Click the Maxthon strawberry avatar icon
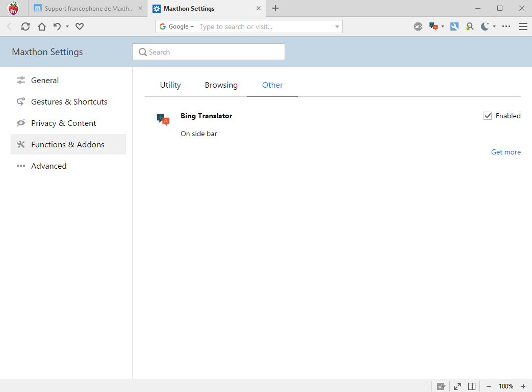This screenshot has height=392, width=532. [x=13, y=8]
